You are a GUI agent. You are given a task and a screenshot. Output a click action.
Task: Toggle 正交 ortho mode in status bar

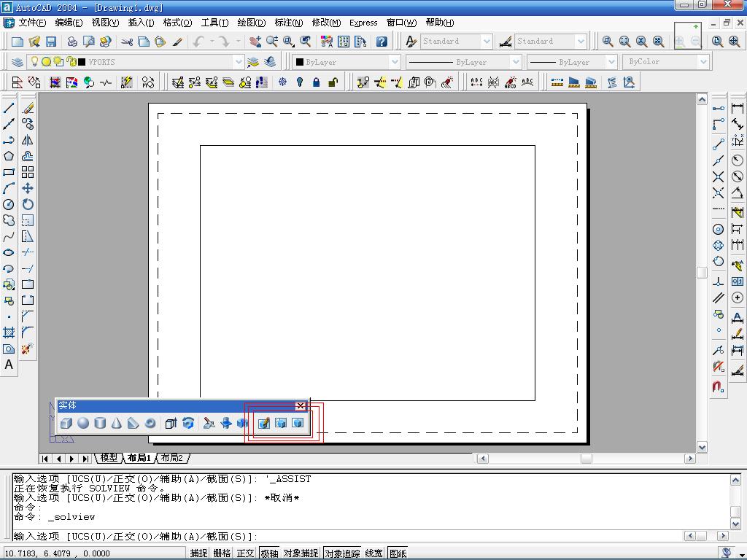[245, 553]
